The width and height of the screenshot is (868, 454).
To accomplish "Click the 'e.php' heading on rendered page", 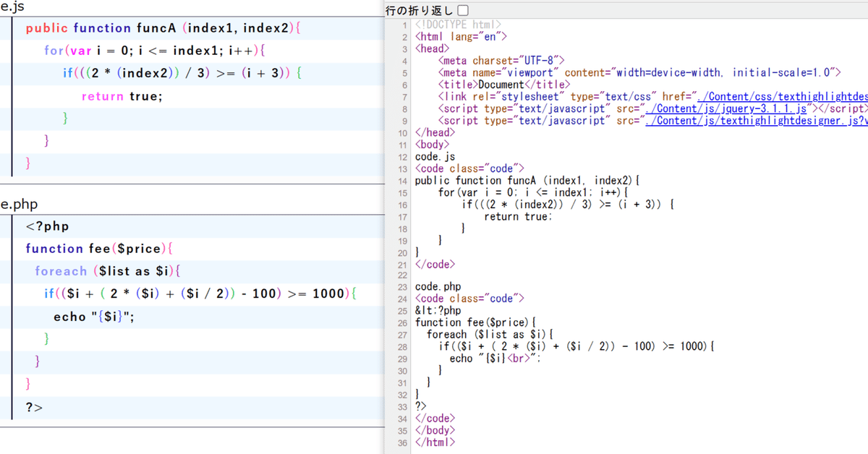I will coord(20,205).
